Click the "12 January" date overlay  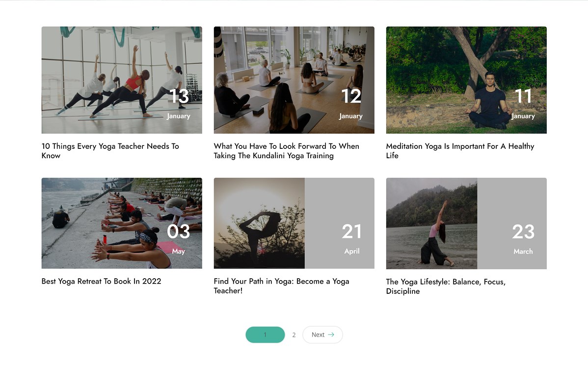[351, 103]
